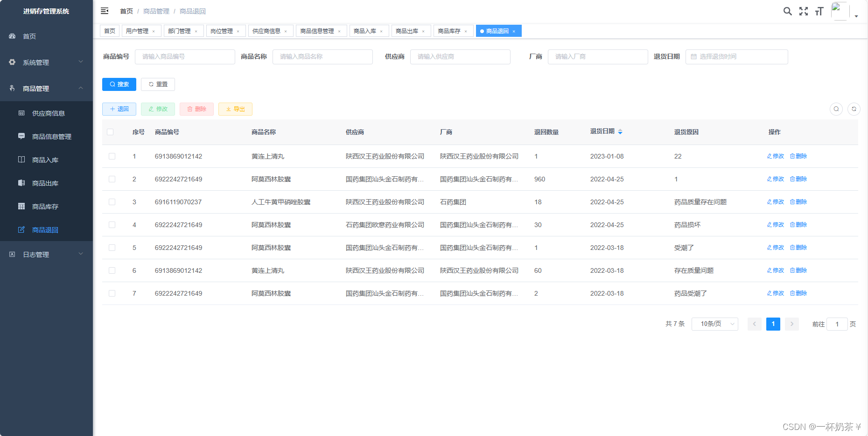Open the 退货日期 date picker field

tap(736, 57)
